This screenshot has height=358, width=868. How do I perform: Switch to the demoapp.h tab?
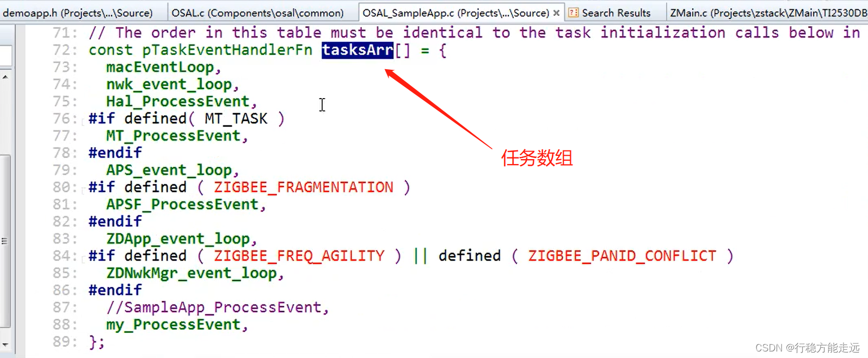click(x=78, y=12)
